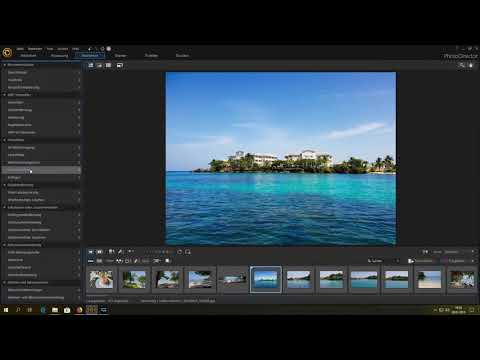Switch to the Anpassung tab
Screen dimensions: 480x360
[60, 56]
